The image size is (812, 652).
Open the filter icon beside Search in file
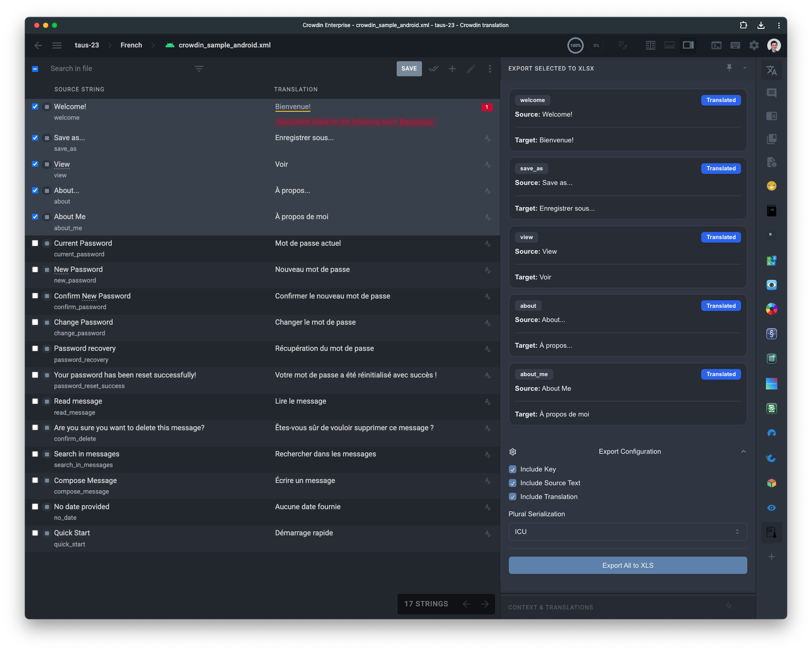point(199,69)
